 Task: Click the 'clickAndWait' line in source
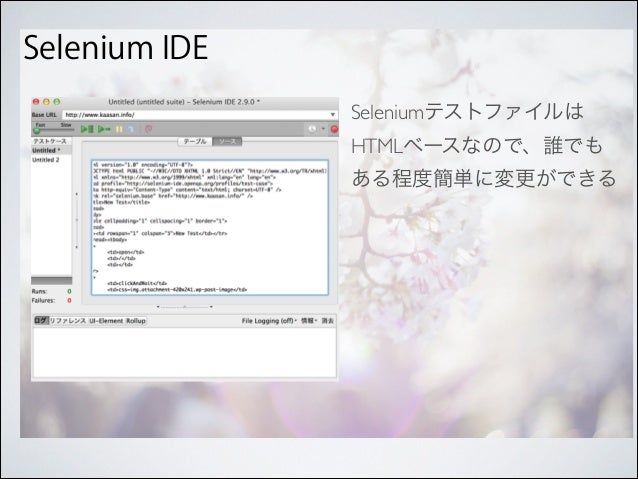click(x=137, y=283)
